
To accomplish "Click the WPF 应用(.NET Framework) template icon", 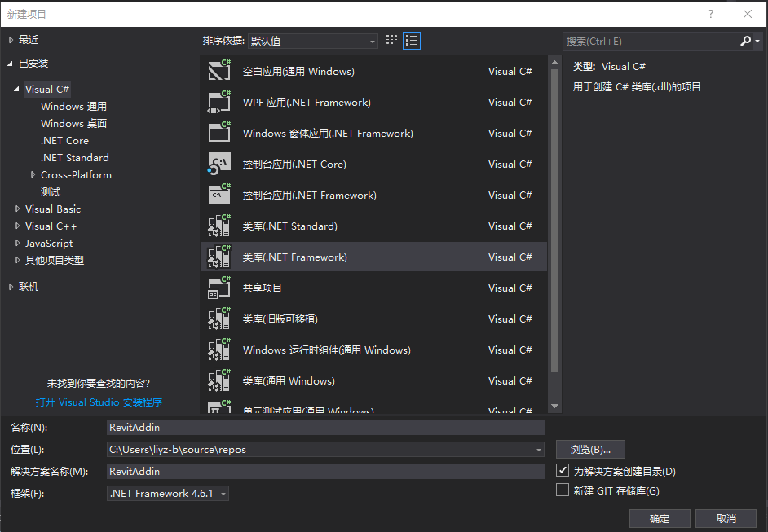I will click(219, 101).
